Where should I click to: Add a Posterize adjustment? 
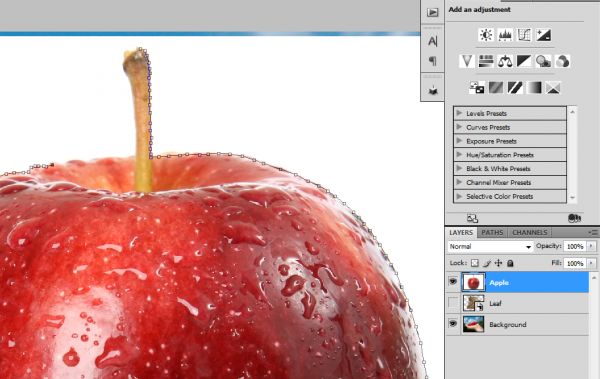point(496,88)
